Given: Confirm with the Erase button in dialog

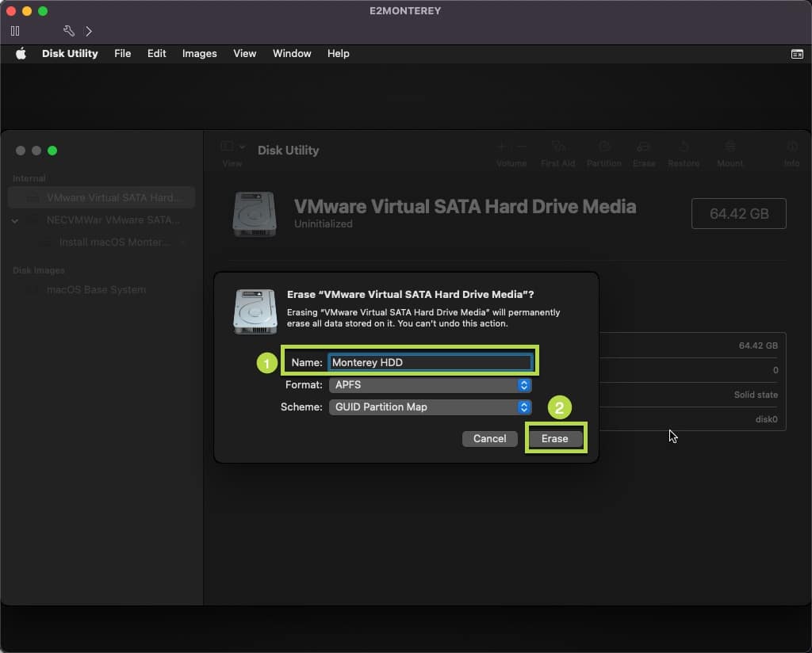Looking at the screenshot, I should tap(554, 439).
